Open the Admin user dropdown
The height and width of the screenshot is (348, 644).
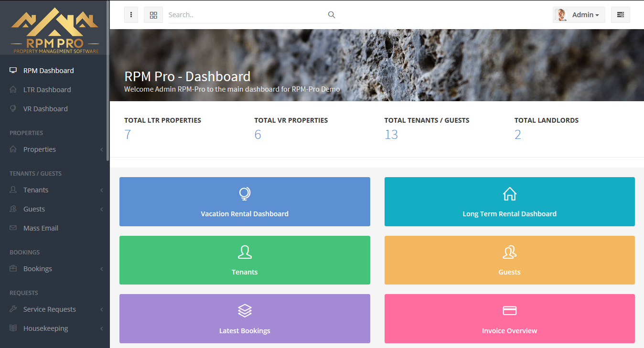pos(579,15)
